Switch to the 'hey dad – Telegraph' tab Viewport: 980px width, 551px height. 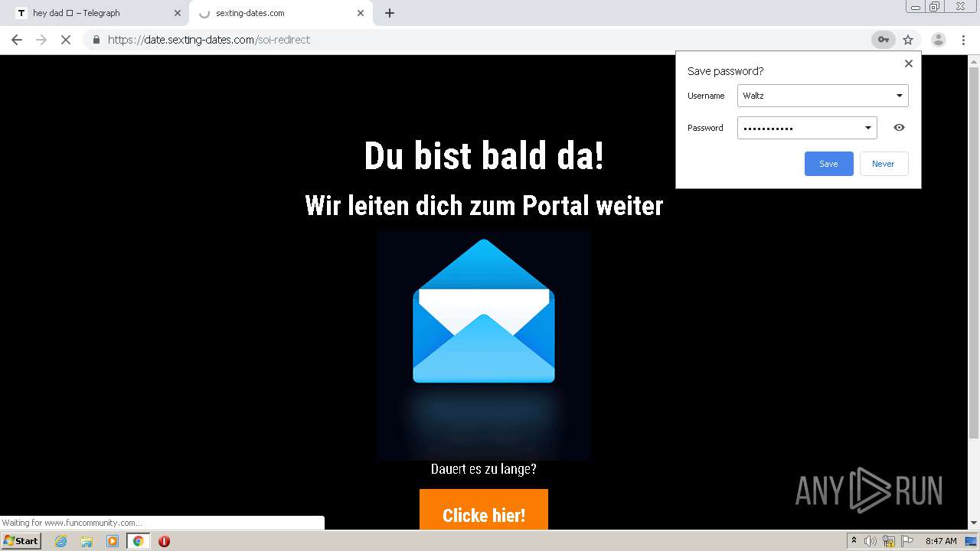click(x=96, y=13)
